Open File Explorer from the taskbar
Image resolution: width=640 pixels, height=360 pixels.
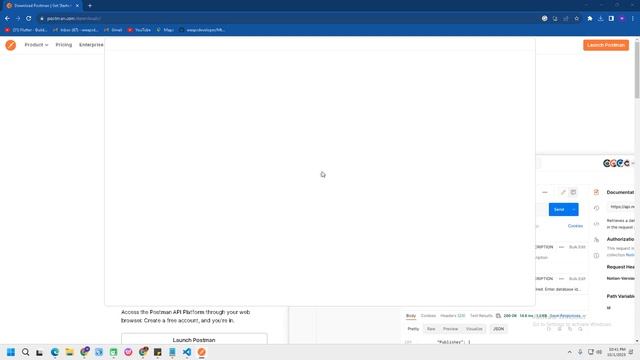[69, 352]
